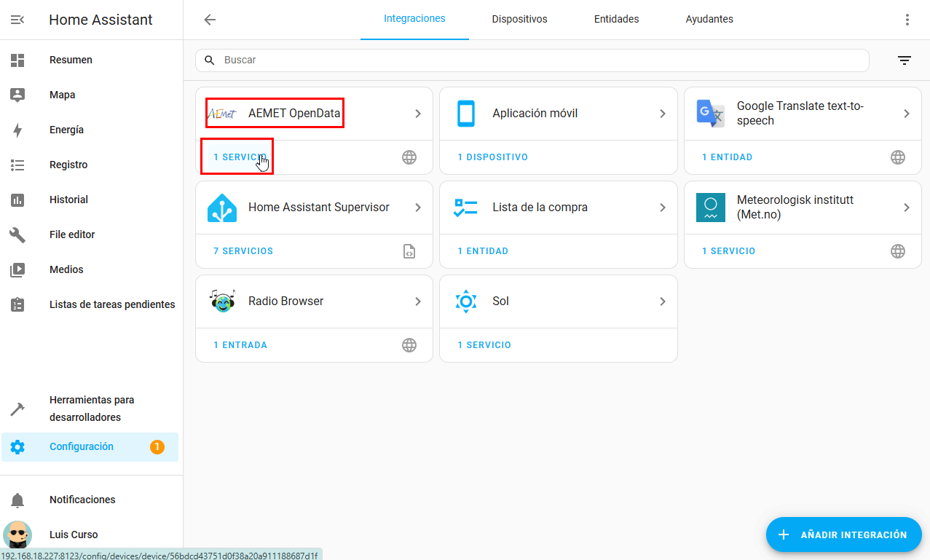930x560 pixels.
Task: Click the search magnifier icon
Action: click(210, 60)
